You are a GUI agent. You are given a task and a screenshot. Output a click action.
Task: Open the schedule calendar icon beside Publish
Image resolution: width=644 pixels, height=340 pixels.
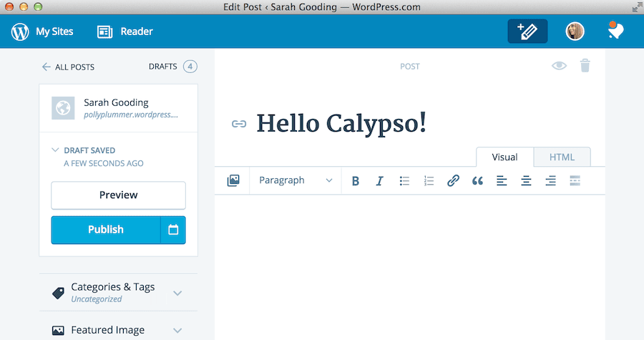pos(173,230)
